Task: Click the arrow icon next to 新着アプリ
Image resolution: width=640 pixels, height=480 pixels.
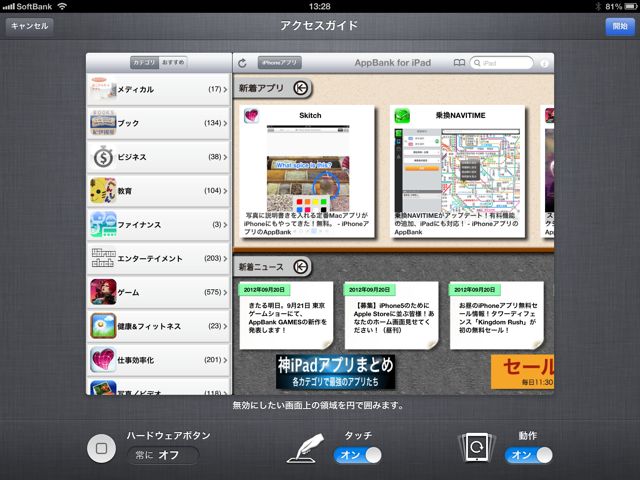Action: 301,88
